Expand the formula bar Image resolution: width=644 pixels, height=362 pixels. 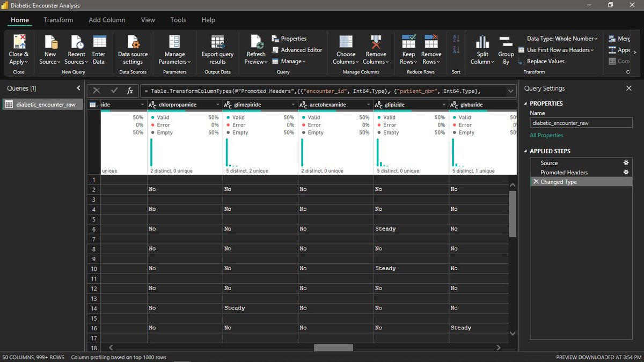(x=510, y=91)
